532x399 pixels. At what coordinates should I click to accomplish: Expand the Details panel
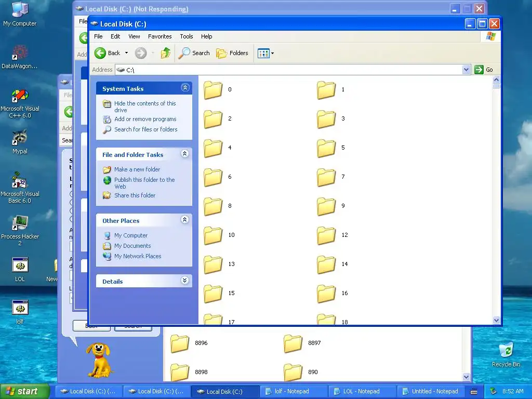click(x=185, y=281)
